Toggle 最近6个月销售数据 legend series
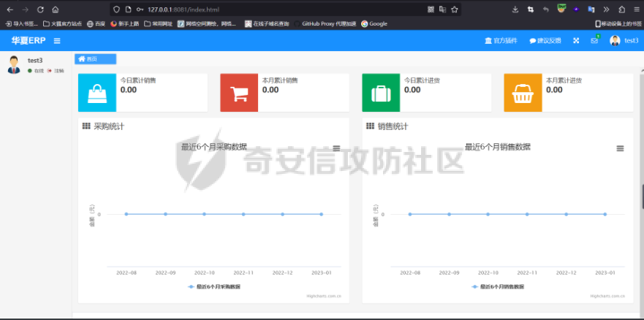Screen dimensions: 644x320 pos(497,286)
